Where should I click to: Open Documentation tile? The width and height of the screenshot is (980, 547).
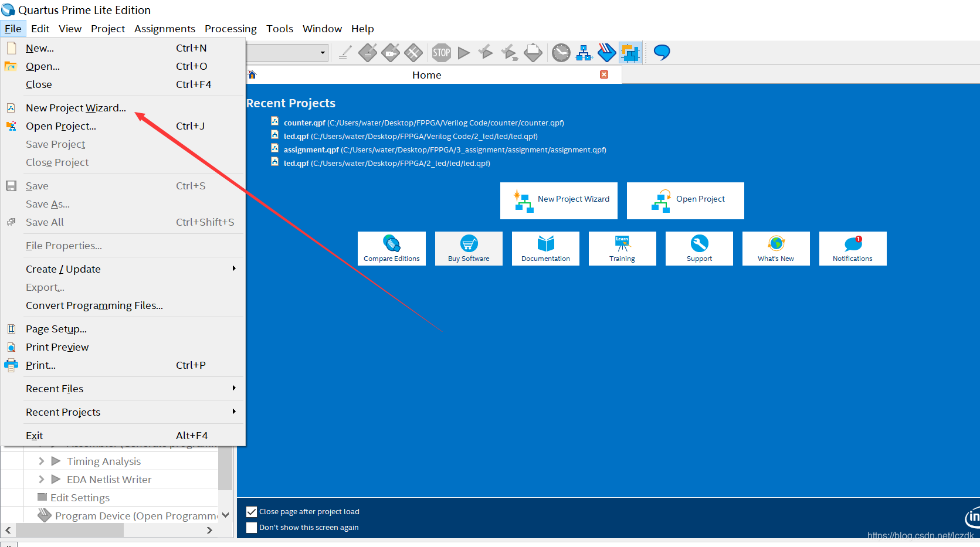pos(545,249)
